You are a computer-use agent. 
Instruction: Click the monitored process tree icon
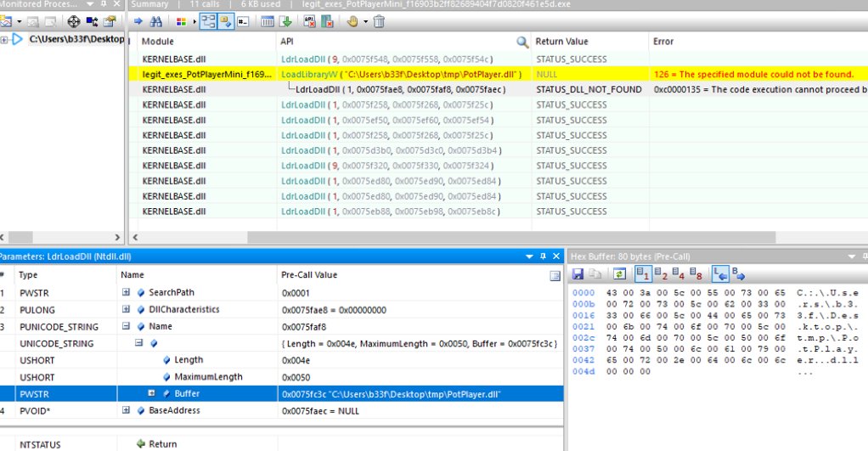click(92, 21)
